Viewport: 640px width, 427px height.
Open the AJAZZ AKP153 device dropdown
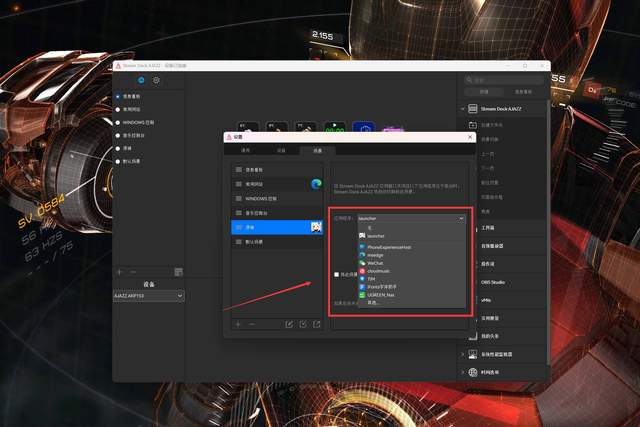[150, 296]
